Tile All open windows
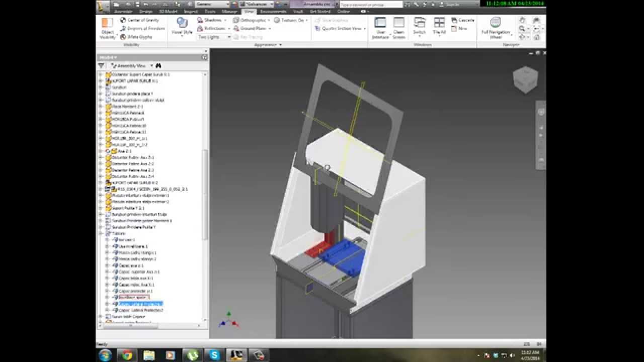Viewport: 644px width, 362px height. pos(439,28)
